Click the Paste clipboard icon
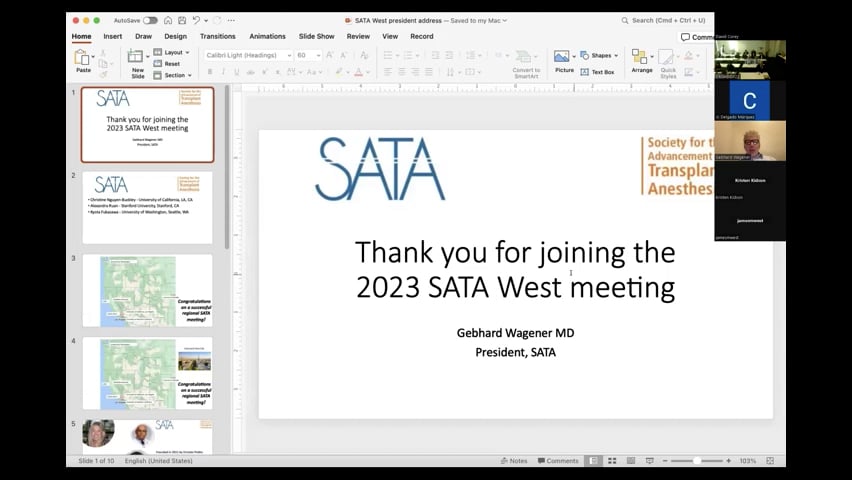Image resolution: width=852 pixels, height=480 pixels. [x=82, y=57]
